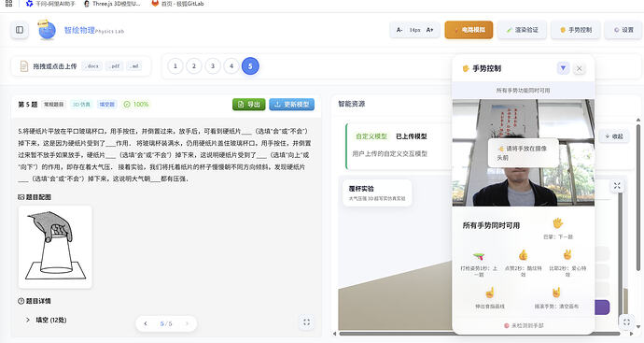
Task: Click the vertical scrollbar of resources panel
Action: coord(638,197)
